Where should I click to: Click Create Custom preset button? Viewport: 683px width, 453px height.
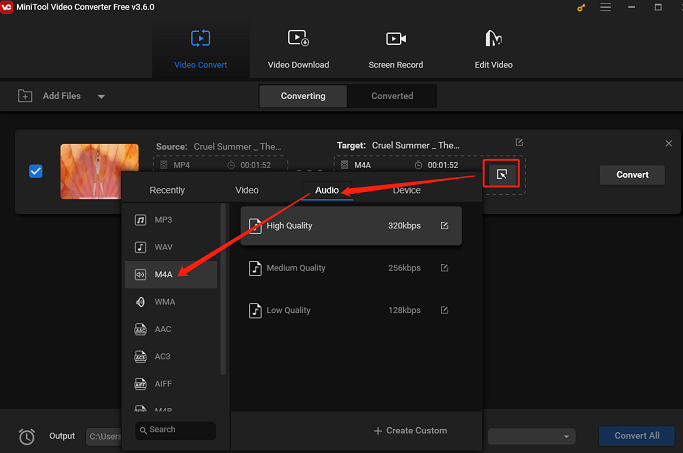click(410, 431)
